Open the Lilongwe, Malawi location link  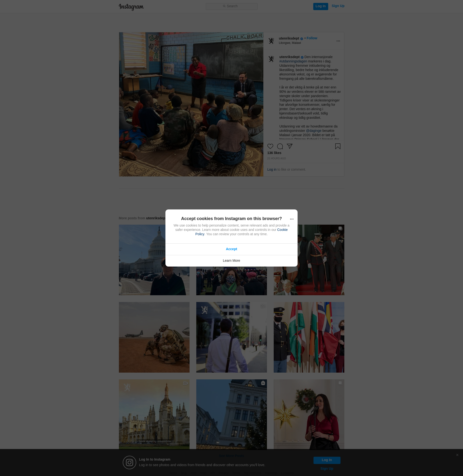290,43
